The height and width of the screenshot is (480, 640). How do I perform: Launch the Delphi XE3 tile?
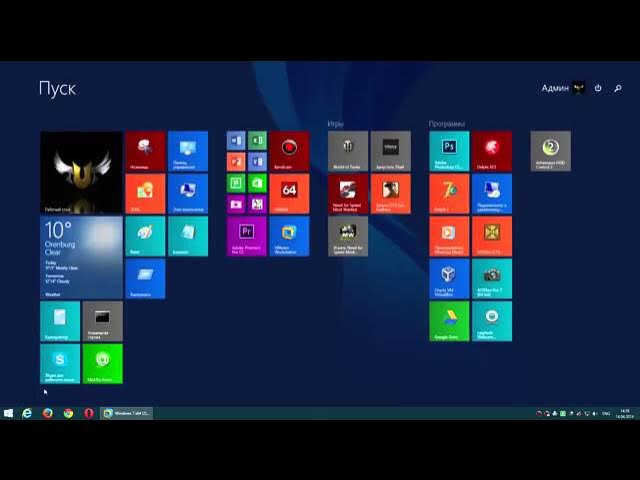click(x=492, y=151)
